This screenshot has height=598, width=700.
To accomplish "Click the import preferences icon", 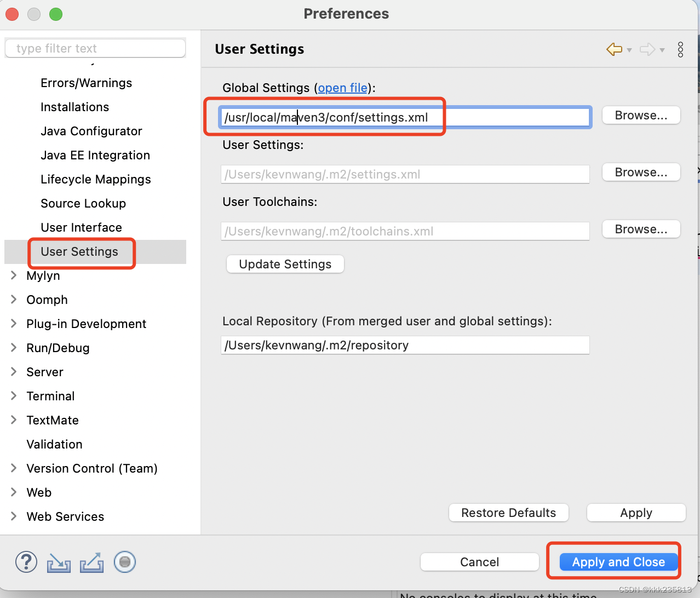I will 59,562.
